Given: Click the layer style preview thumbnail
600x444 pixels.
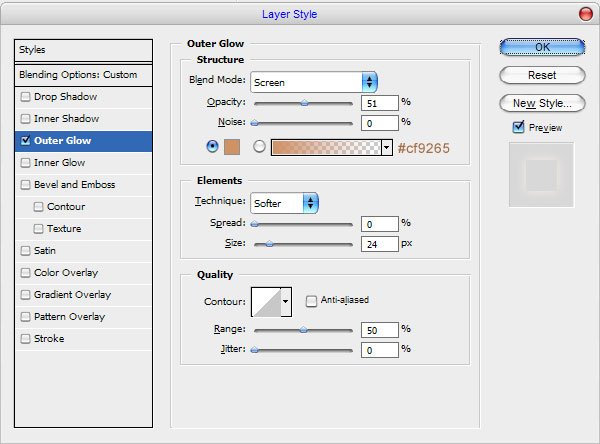Looking at the screenshot, I should coord(542,174).
